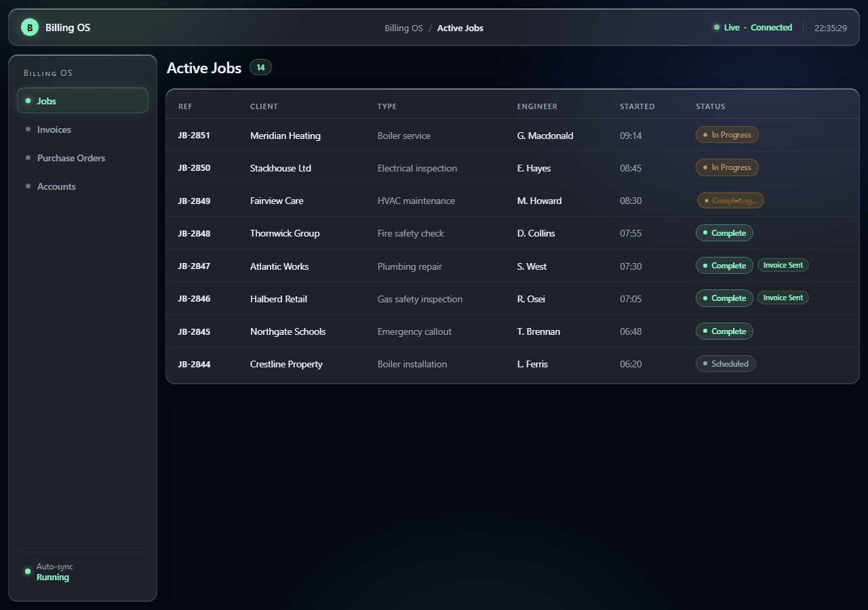Sort by the STARTED column header
This screenshot has width=868, height=610.
637,106
